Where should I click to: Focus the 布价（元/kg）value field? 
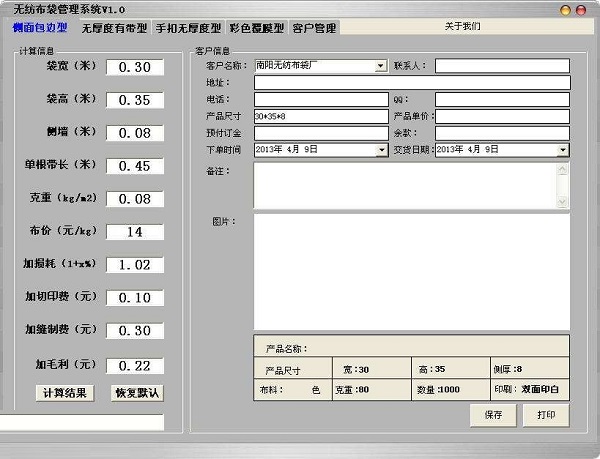click(135, 232)
